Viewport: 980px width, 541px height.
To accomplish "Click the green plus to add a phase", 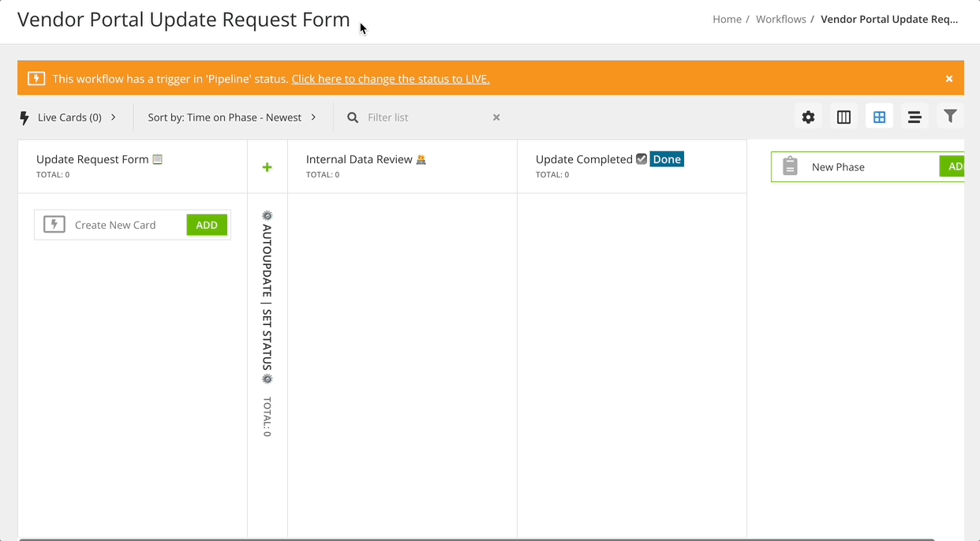I will coord(267,166).
